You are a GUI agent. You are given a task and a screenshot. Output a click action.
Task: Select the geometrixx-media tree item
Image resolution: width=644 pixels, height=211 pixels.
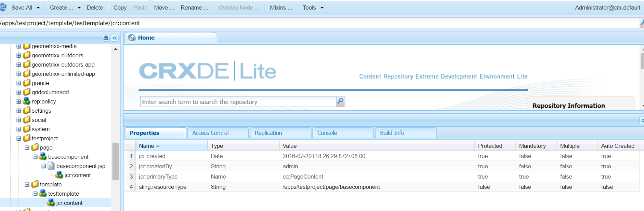[x=54, y=46]
